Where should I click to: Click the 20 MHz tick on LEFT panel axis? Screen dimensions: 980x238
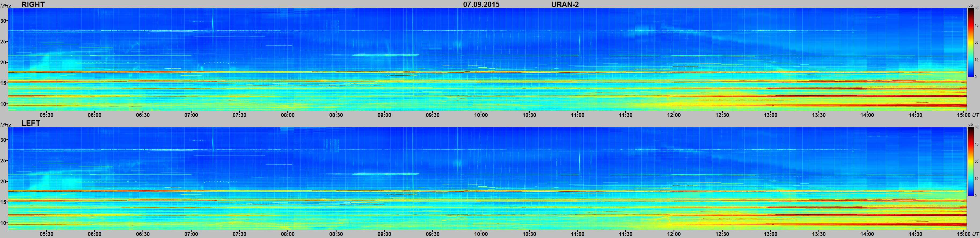click(3, 181)
